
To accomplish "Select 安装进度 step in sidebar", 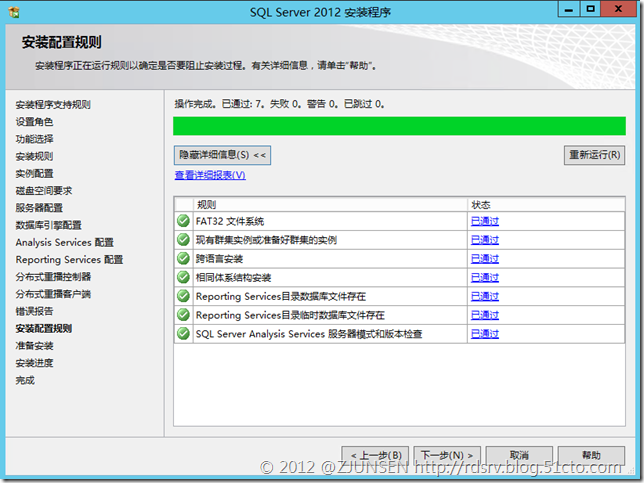I will point(34,363).
